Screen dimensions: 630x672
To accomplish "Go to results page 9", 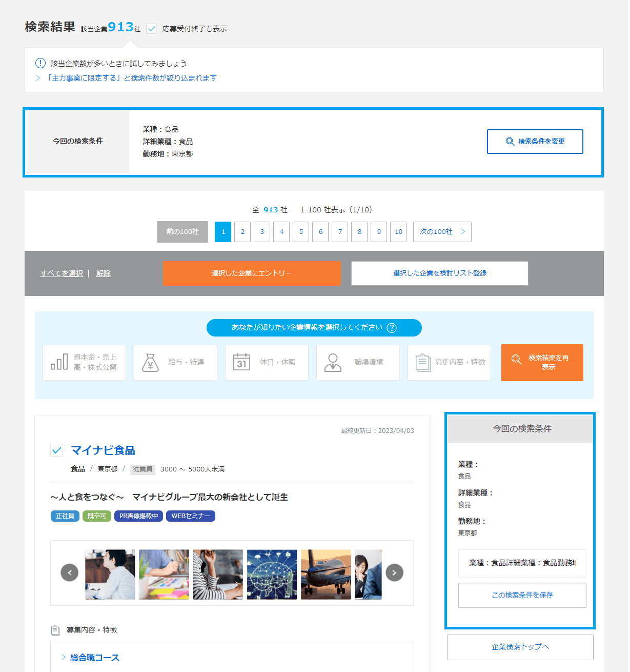I will [x=379, y=232].
